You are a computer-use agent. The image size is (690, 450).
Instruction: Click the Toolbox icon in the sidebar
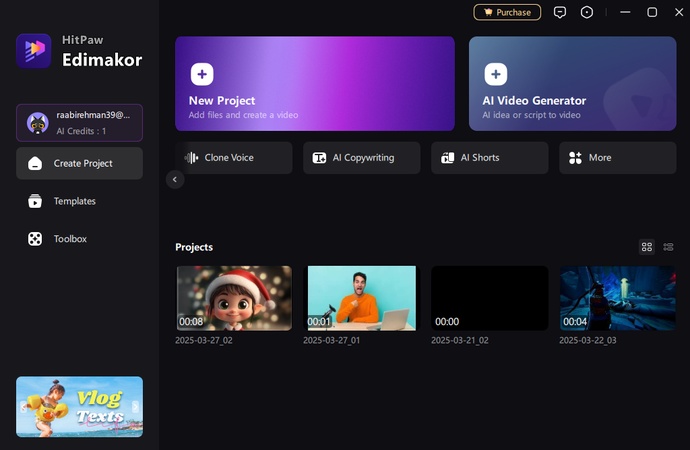coord(35,239)
